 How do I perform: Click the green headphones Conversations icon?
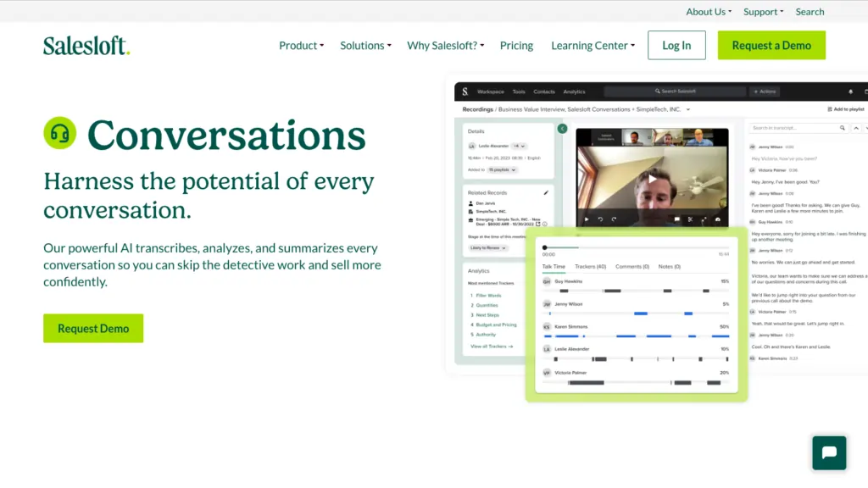tap(60, 133)
